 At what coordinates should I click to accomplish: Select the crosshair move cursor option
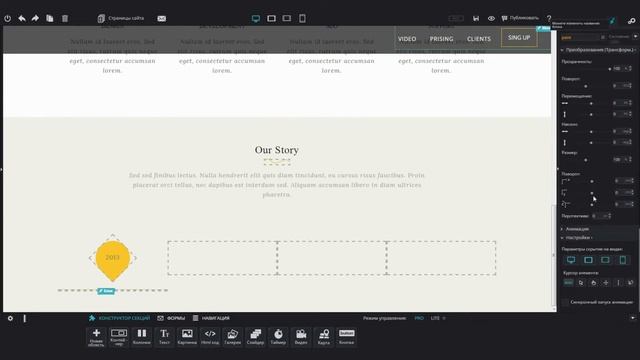tap(606, 282)
